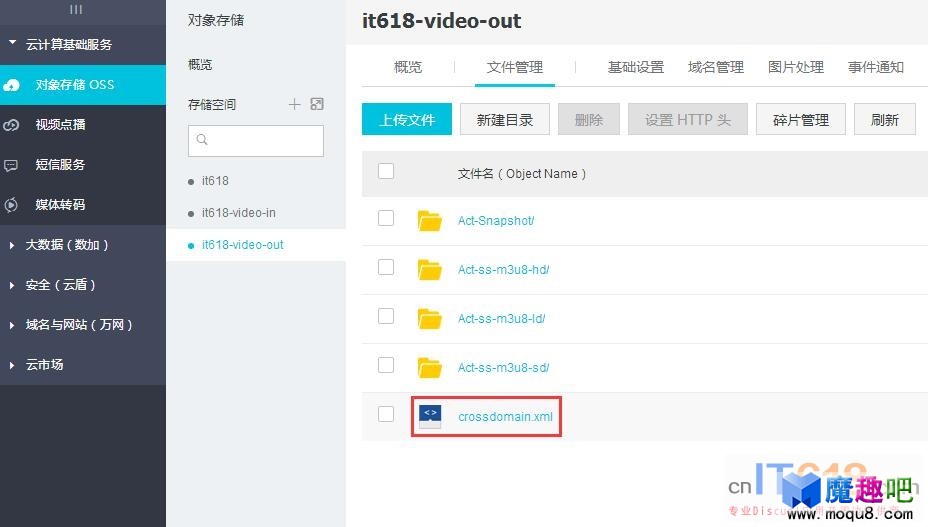Click the crossdomain.xml file type icon
This screenshot has width=928, height=527.
[x=430, y=416]
